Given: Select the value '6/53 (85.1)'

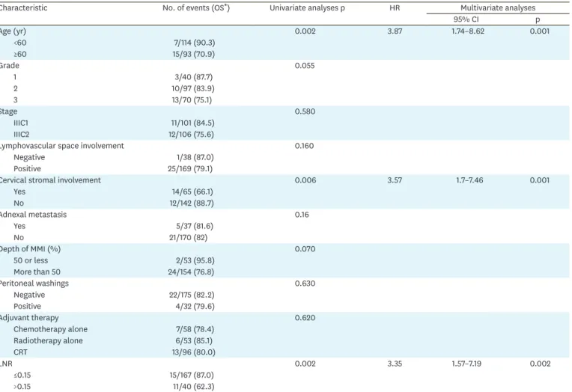Looking at the screenshot, I should pyautogui.click(x=194, y=341).
